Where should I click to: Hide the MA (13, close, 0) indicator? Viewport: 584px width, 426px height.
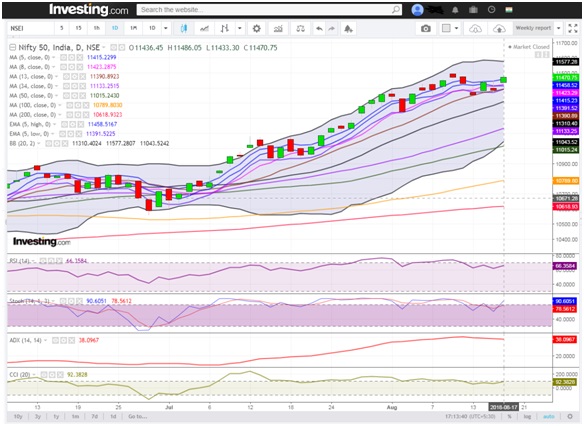tap(66, 76)
